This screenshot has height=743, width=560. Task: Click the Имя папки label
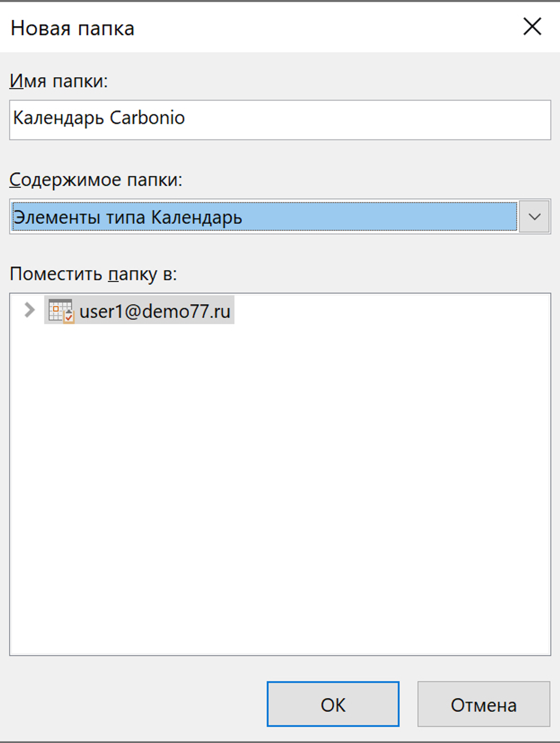tap(59, 81)
